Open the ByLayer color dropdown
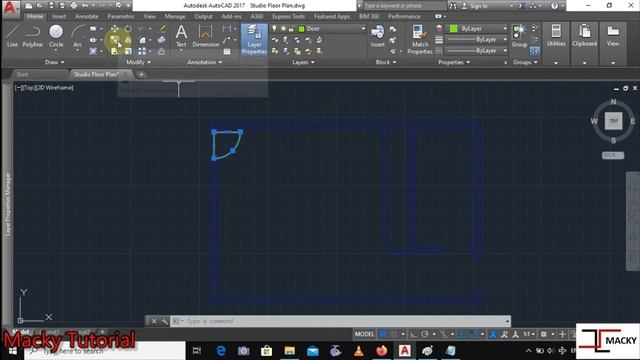The height and width of the screenshot is (360, 640). pos(505,29)
